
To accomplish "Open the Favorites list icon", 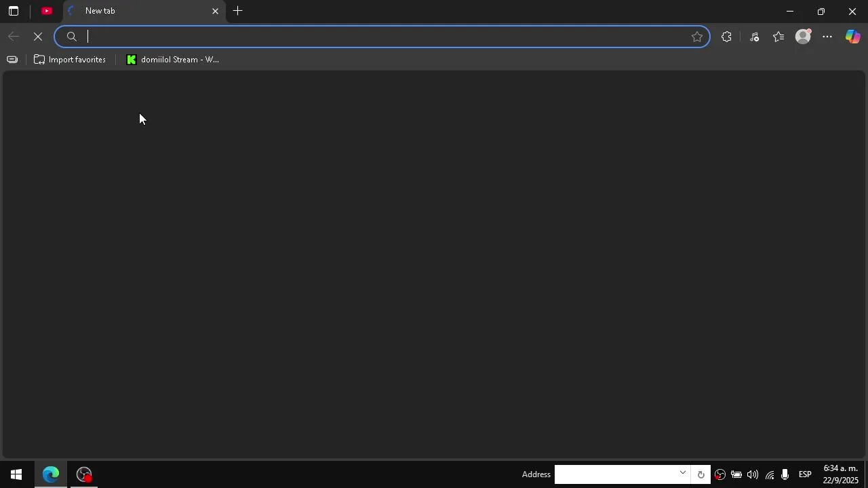I will point(778,37).
